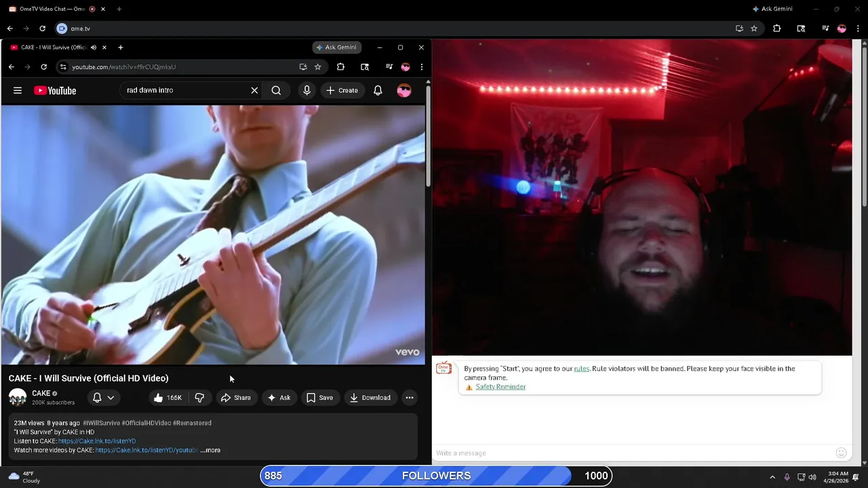Screen dimensions: 868x488
Task: Open Chrome three-dot menu in YouTube window
Action: (x=421, y=67)
